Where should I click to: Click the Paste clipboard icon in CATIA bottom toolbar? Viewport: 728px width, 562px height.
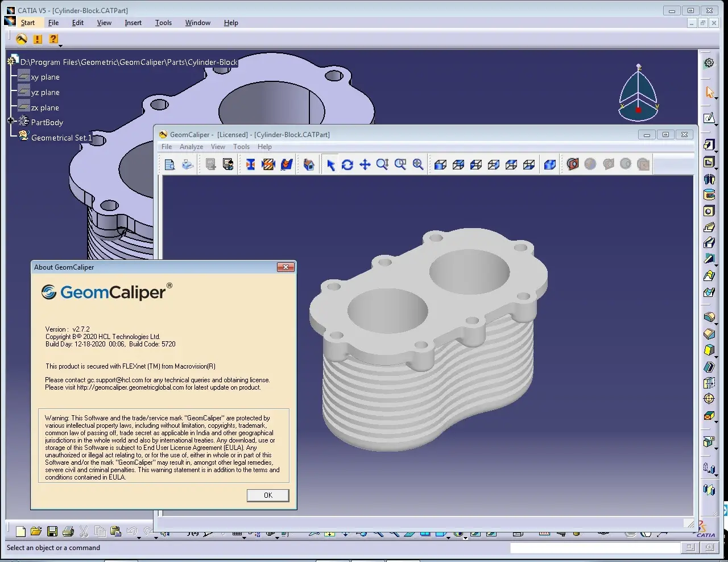[x=115, y=532]
